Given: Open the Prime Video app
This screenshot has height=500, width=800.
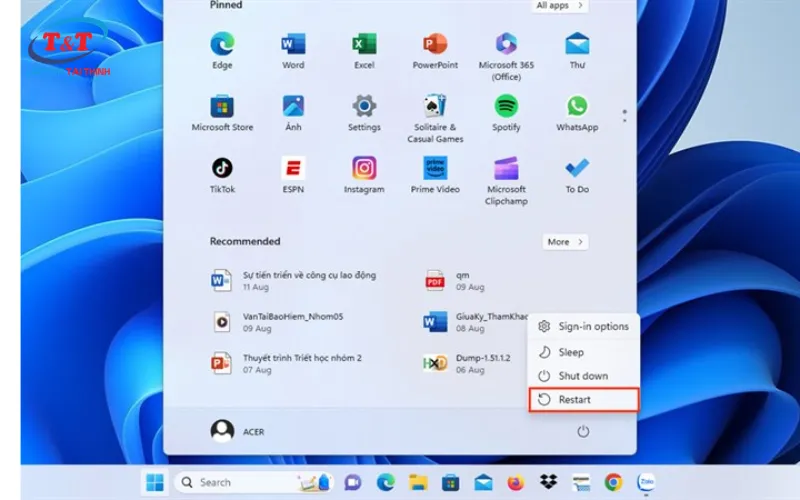Looking at the screenshot, I should 435,175.
